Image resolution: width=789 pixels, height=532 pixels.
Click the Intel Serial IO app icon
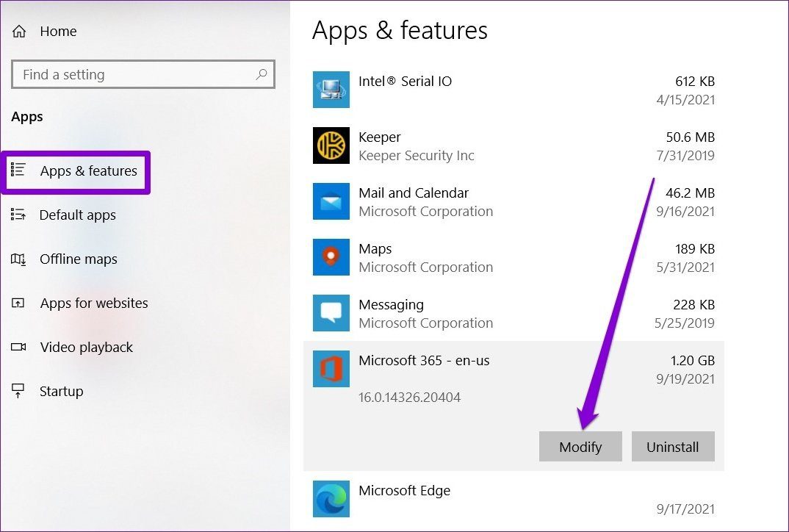(x=331, y=90)
